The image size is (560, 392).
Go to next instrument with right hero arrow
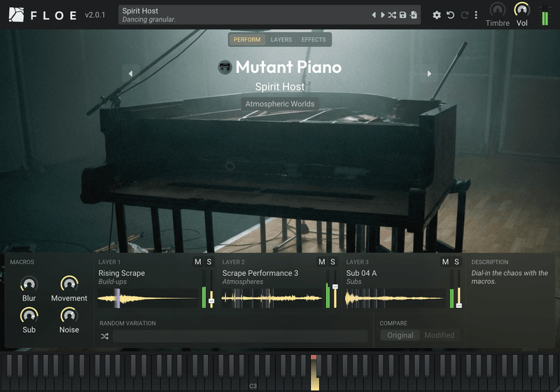click(x=429, y=73)
